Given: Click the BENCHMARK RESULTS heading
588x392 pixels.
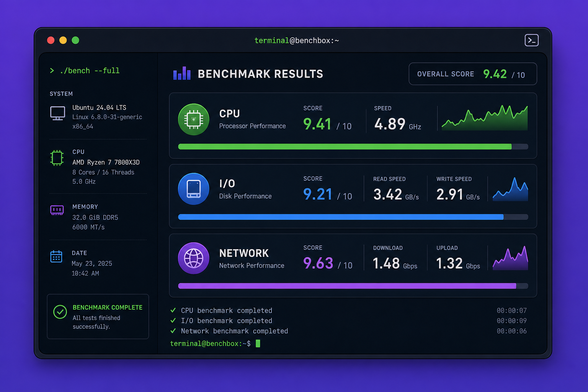Looking at the screenshot, I should pos(260,74).
